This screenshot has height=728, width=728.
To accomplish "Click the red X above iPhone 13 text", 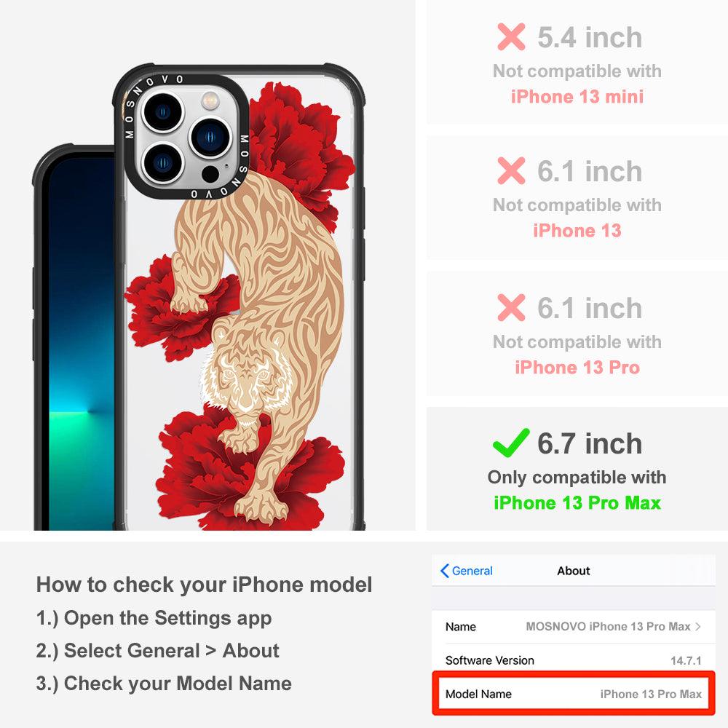I will coord(511,170).
